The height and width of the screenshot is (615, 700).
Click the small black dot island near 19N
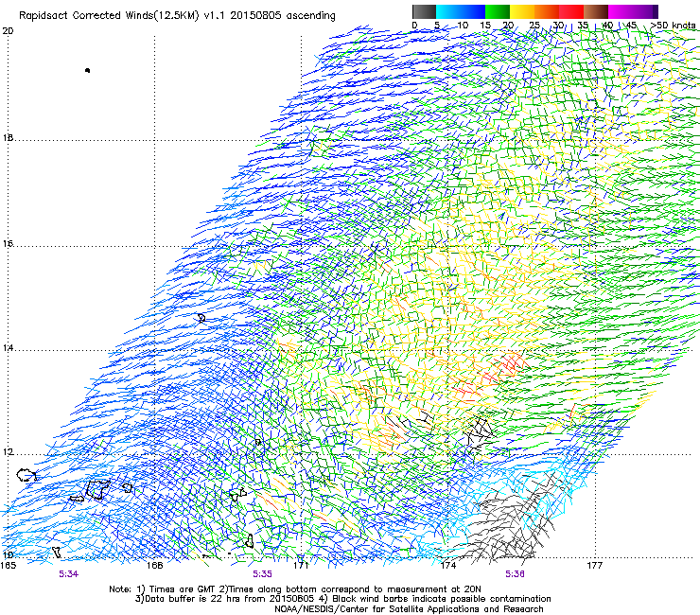(x=87, y=70)
